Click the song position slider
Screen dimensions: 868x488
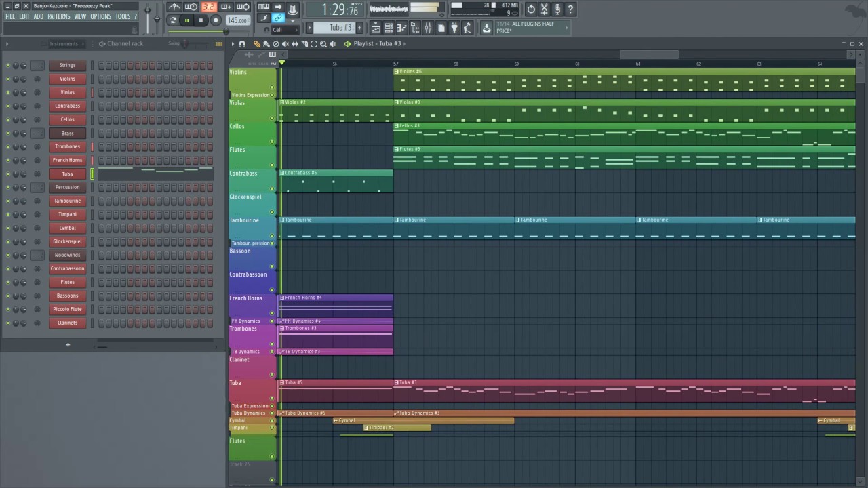(x=208, y=31)
